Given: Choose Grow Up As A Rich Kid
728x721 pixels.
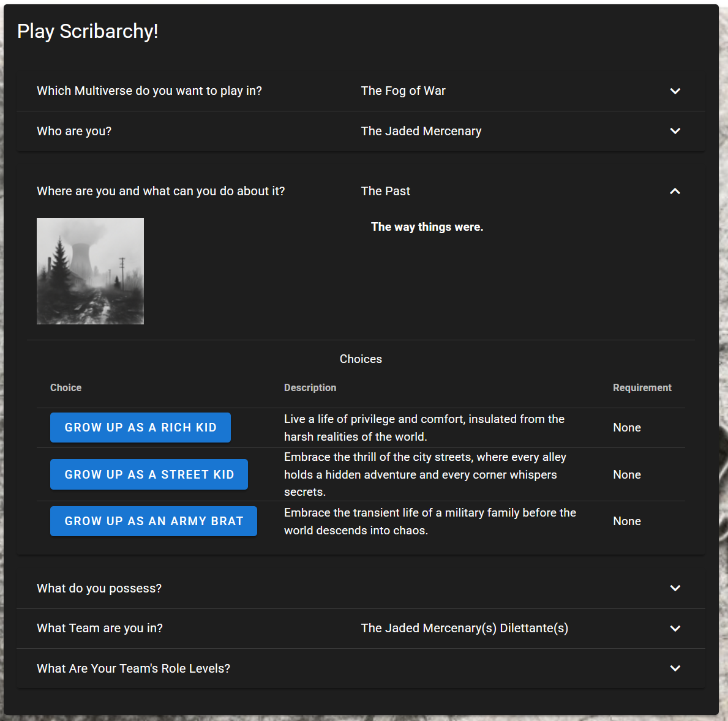Looking at the screenshot, I should 140,427.
